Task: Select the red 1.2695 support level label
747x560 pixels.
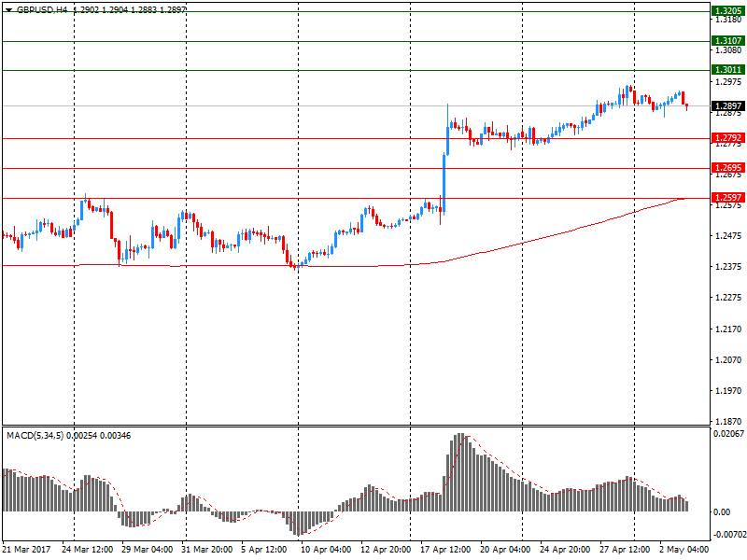Action: click(728, 168)
